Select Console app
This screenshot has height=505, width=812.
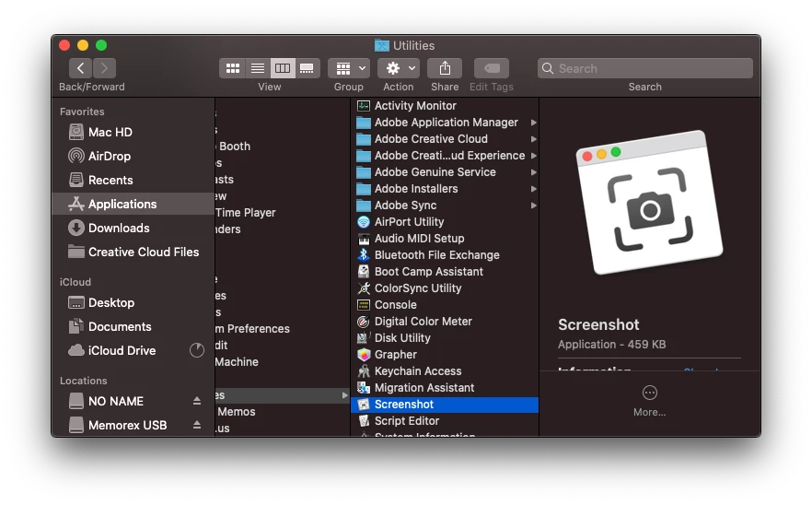point(445,305)
